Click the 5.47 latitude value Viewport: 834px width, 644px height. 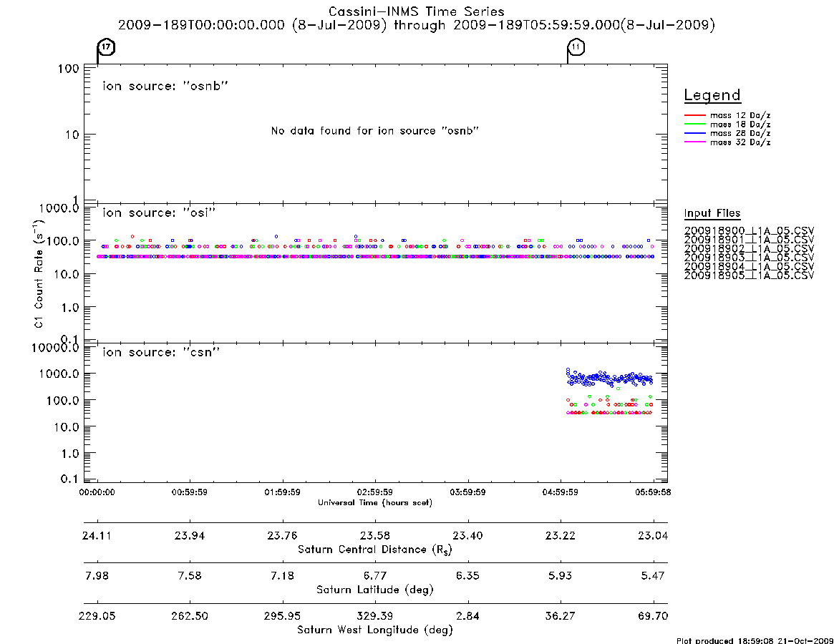tap(653, 576)
